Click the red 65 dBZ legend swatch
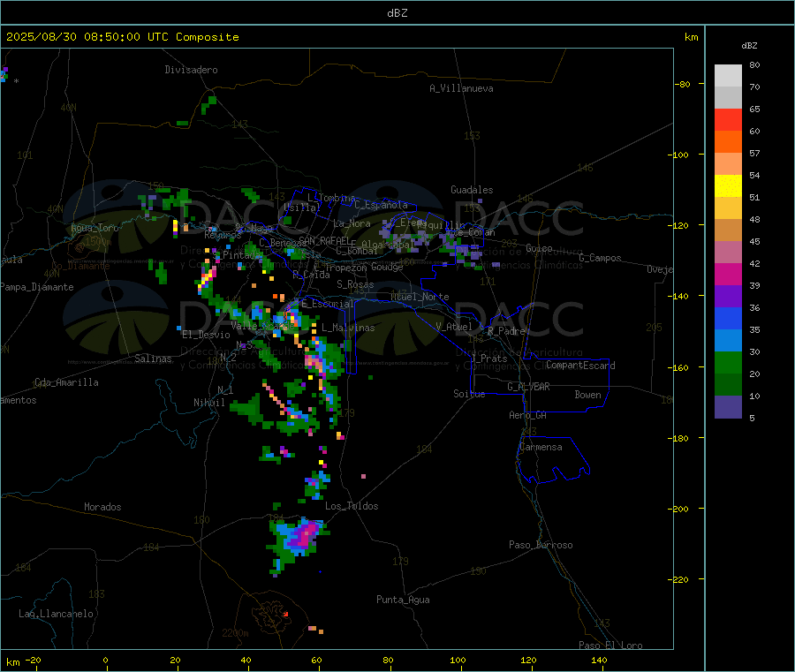The image size is (795, 672). pyautogui.click(x=728, y=119)
